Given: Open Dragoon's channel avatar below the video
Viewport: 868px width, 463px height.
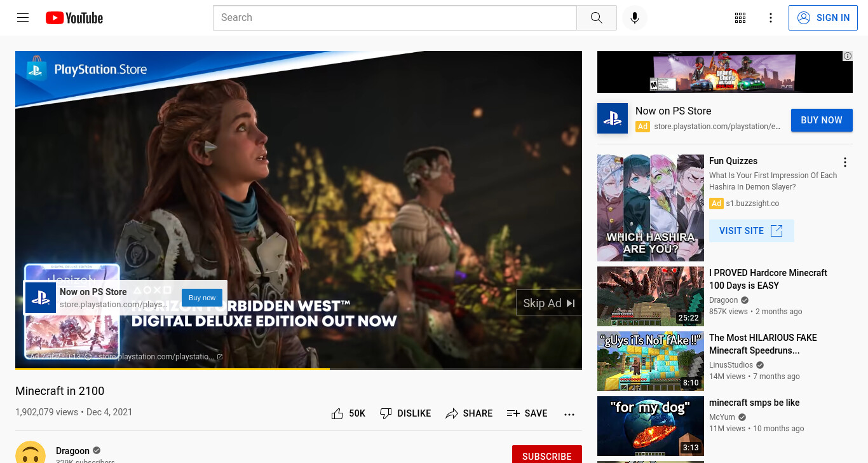Looking at the screenshot, I should (31, 452).
